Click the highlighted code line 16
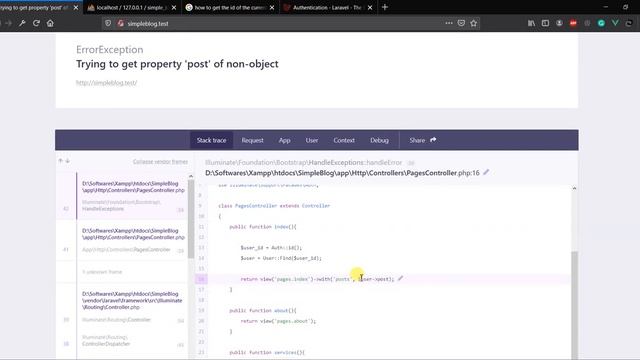Viewport: 640px width, 360px height. pos(383,279)
